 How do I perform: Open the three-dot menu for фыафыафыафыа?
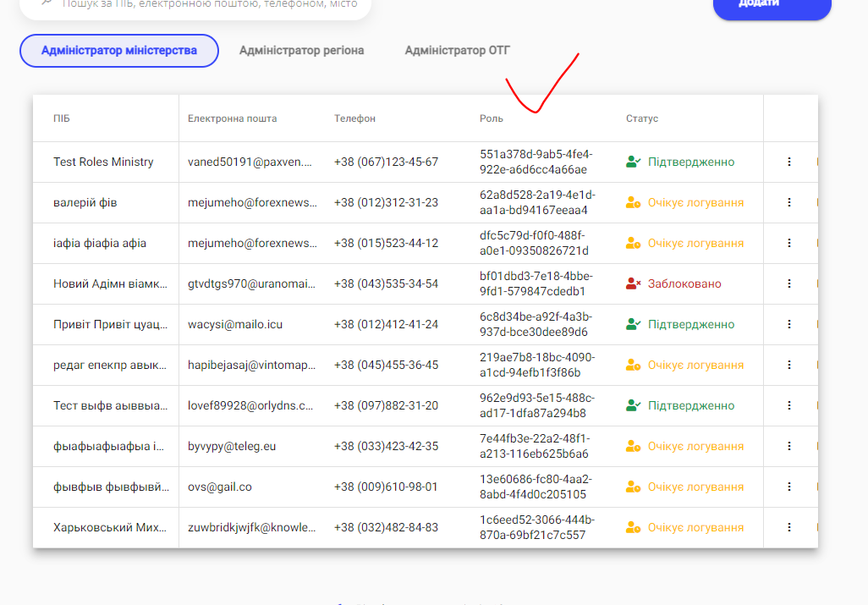coord(788,446)
